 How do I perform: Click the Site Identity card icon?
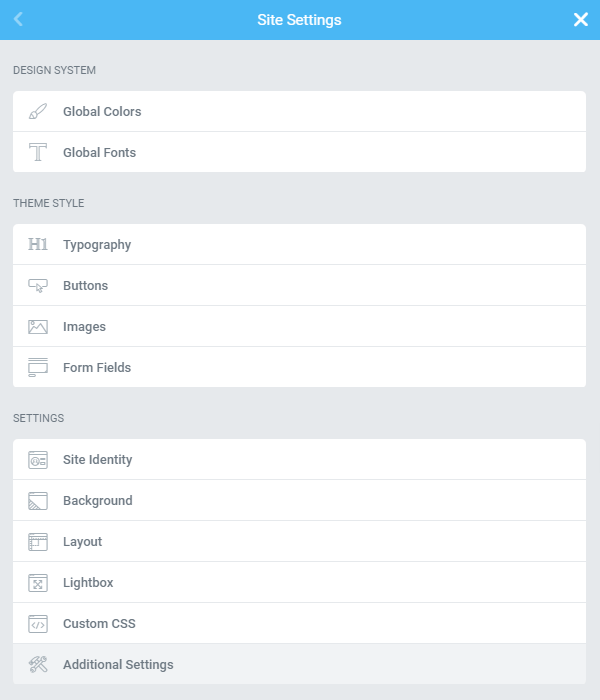pyautogui.click(x=38, y=460)
